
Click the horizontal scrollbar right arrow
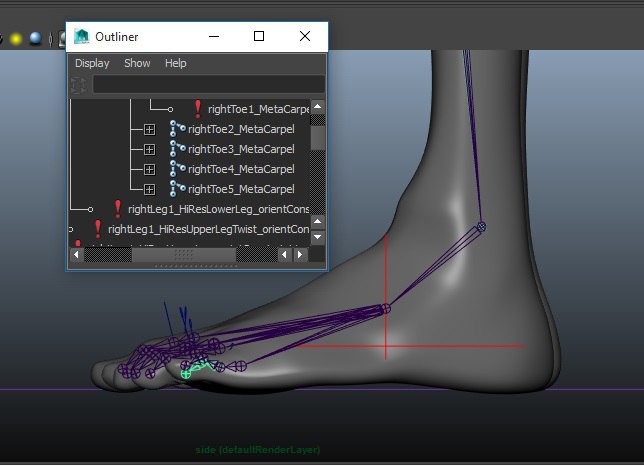click(300, 255)
